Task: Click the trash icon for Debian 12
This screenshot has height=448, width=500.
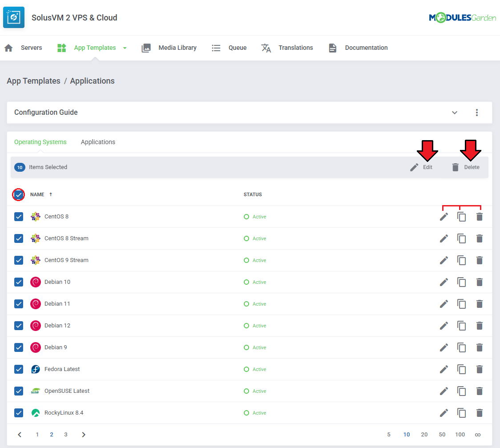Action: tap(479, 326)
